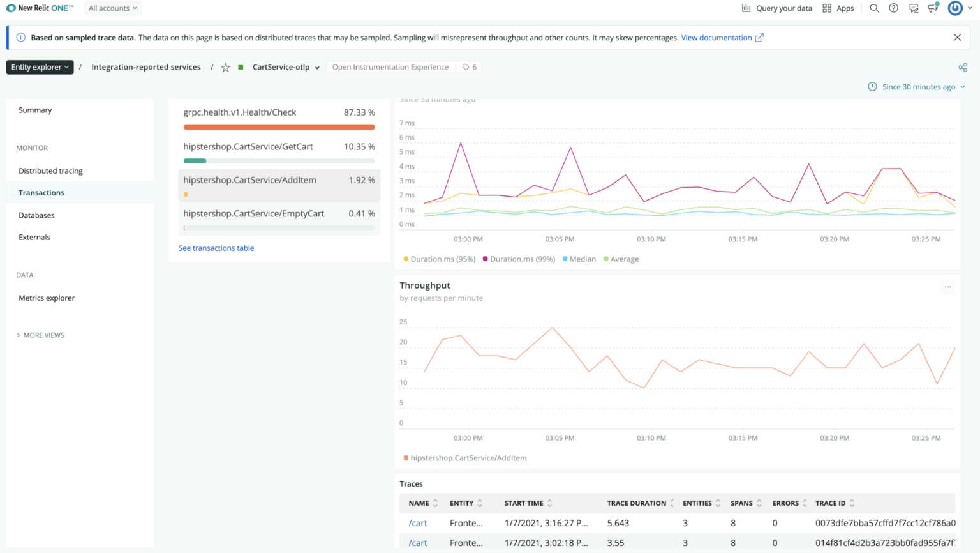Click the share icon on the right

[x=963, y=67]
